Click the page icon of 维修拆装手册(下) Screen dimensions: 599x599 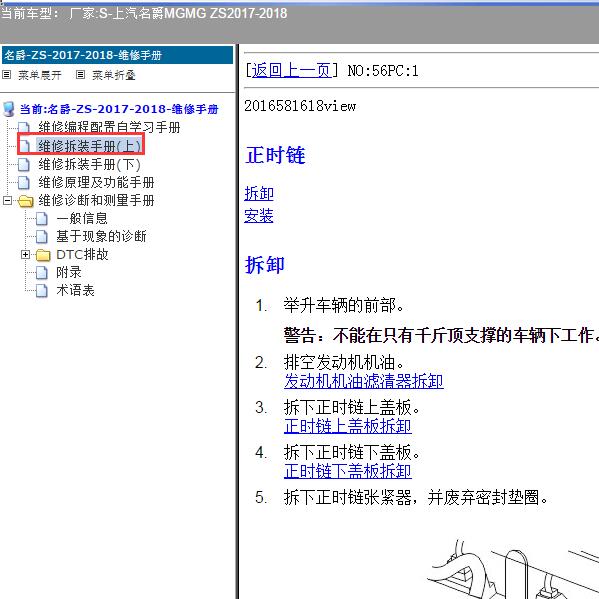[24, 164]
